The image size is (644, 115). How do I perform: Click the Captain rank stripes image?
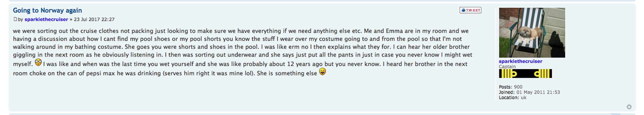tap(525, 74)
